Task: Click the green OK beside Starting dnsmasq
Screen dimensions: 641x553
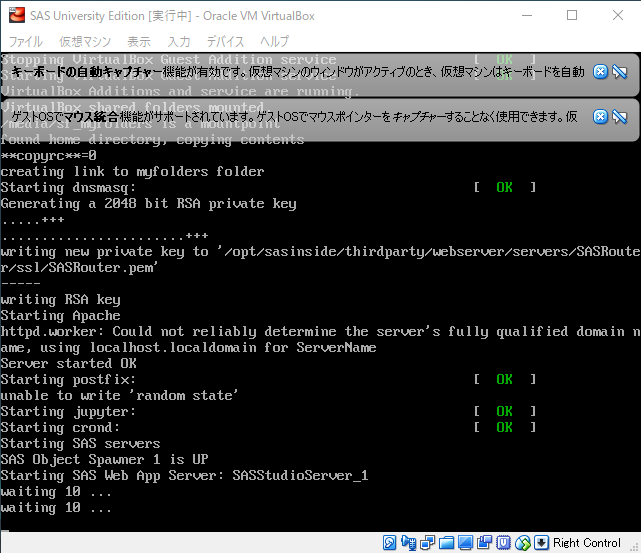Action: 504,188
